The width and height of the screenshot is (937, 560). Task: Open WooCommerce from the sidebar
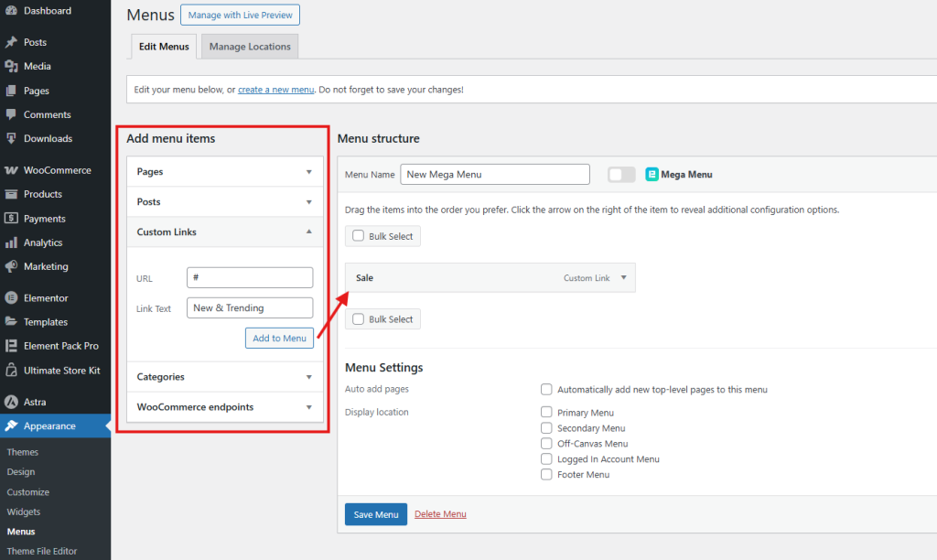(59, 170)
